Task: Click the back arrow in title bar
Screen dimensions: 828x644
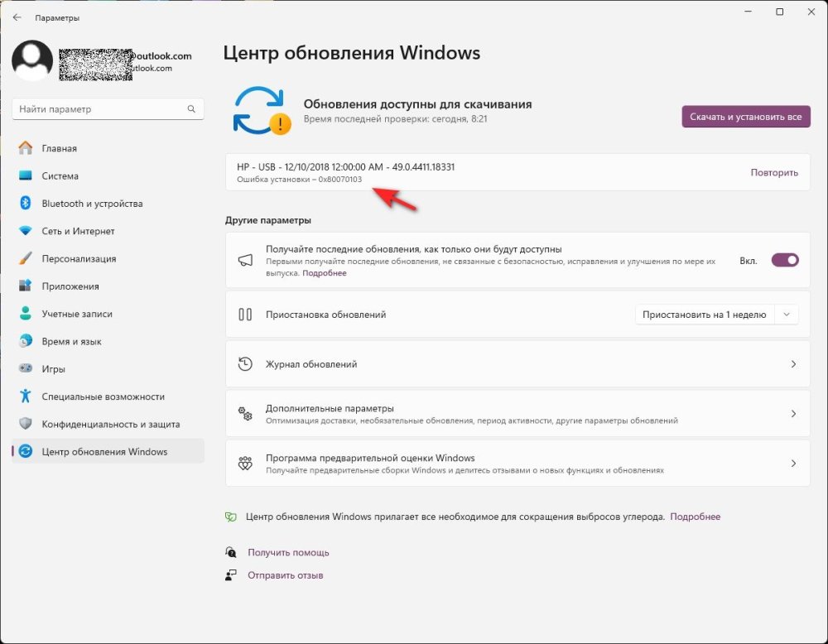Action: [x=17, y=17]
